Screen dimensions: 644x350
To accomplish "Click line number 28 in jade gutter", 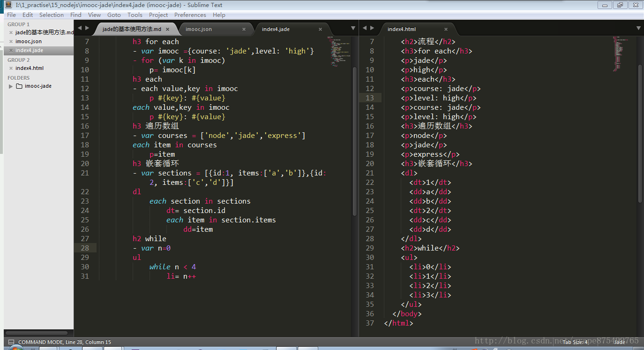I will pyautogui.click(x=85, y=248).
